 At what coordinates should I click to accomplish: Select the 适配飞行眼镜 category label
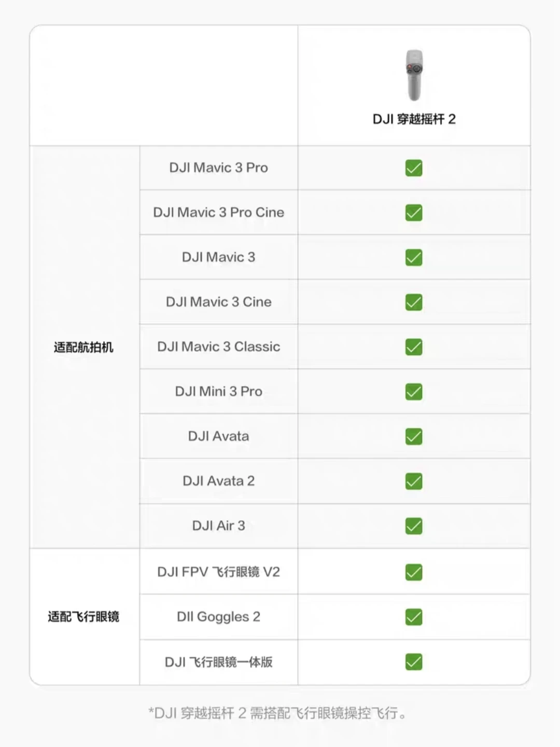(83, 617)
